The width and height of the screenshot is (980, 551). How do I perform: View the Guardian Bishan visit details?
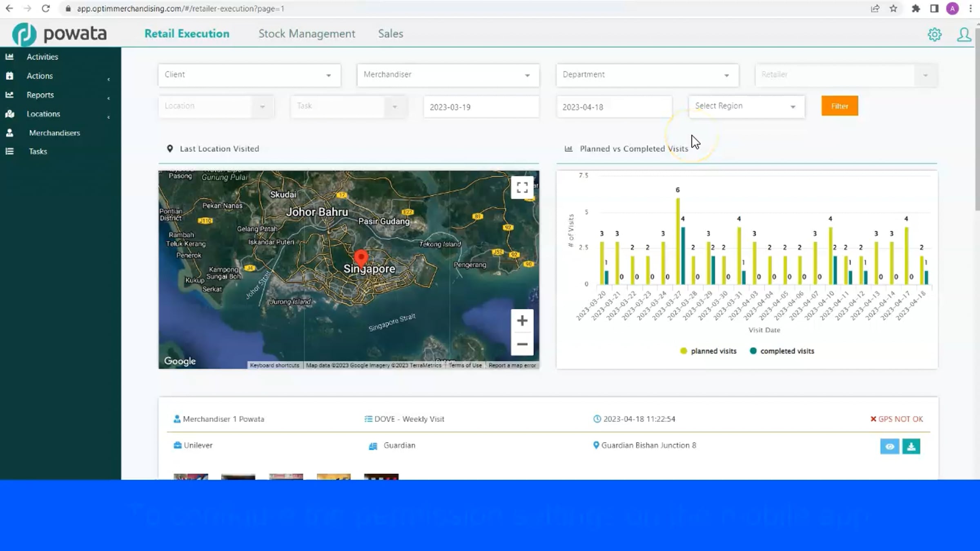[x=889, y=447]
